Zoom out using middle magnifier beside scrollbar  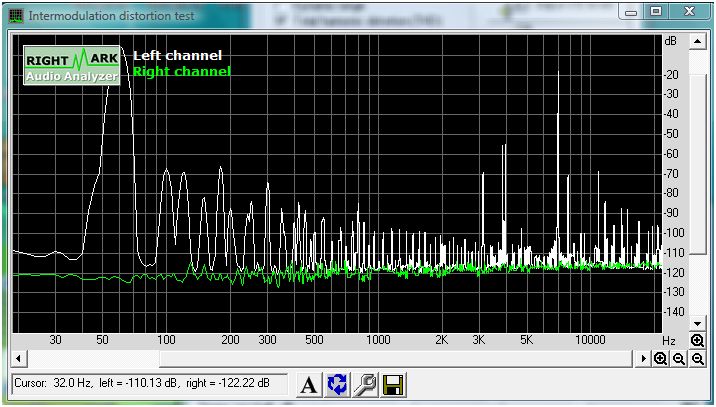click(x=679, y=358)
